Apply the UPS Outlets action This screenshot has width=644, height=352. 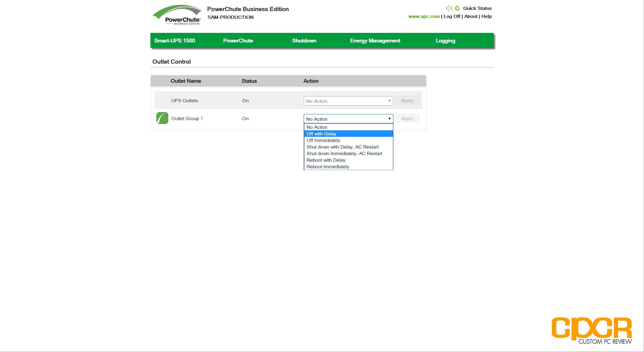point(407,100)
